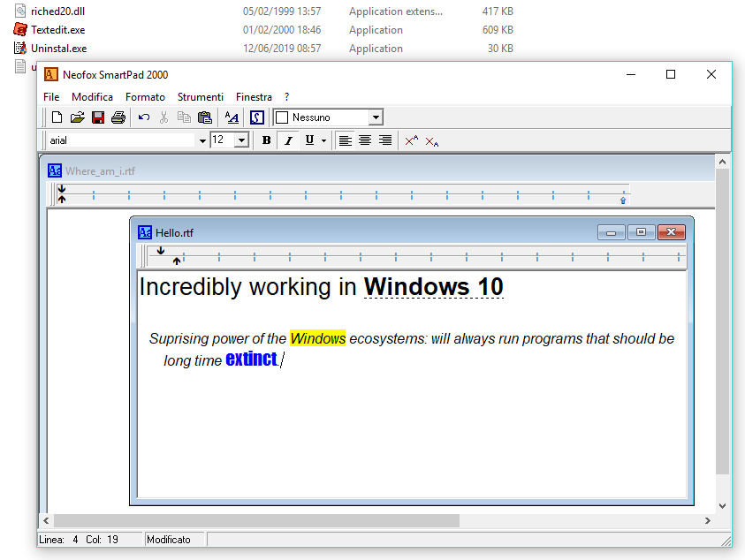The image size is (745, 560).
Task: Copy the selection with the toolbar icon
Action: click(x=184, y=117)
